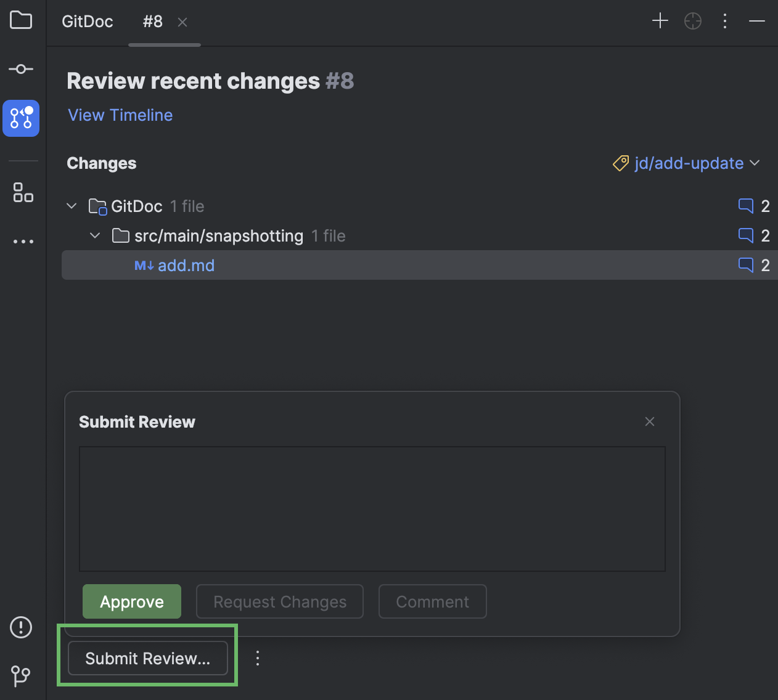Create a new pull request with plus icon
Screen dimensions: 778x700
(660, 20)
